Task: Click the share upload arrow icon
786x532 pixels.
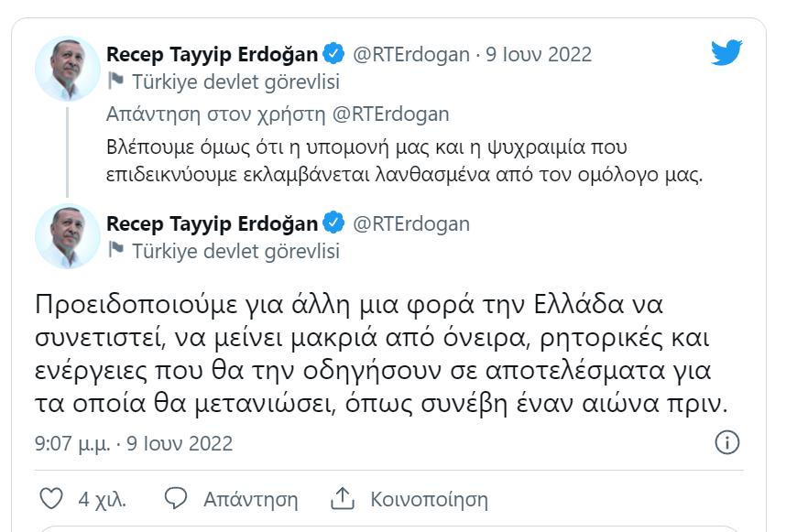Action: tap(342, 499)
